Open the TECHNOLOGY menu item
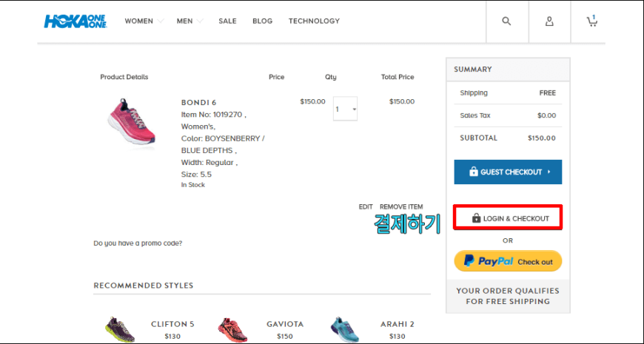Screen dimensions: 644x344 coord(314,21)
